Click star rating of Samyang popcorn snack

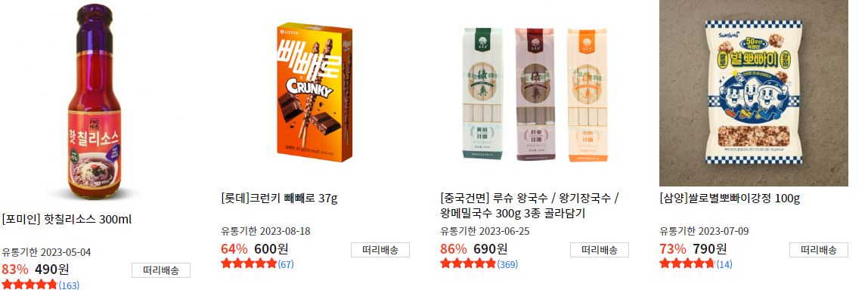pyautogui.click(x=687, y=264)
